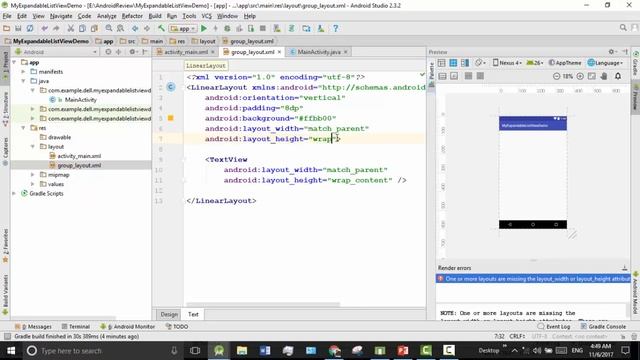
Task: Expand the mipmap folder
Action: (33, 175)
